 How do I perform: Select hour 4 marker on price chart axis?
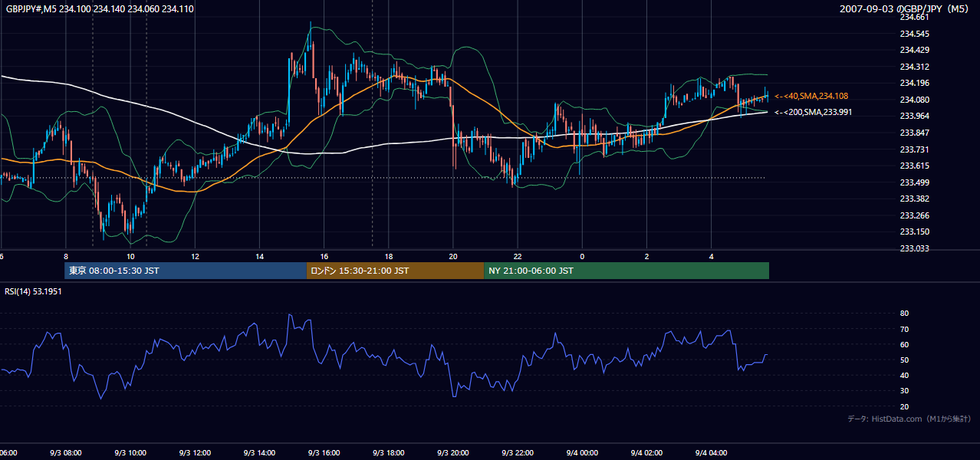click(x=711, y=256)
